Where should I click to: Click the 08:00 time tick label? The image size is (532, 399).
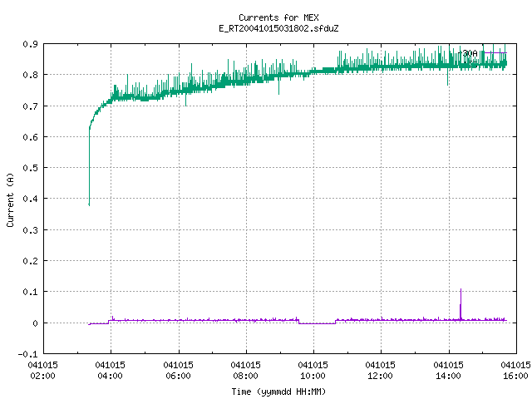[x=245, y=376]
